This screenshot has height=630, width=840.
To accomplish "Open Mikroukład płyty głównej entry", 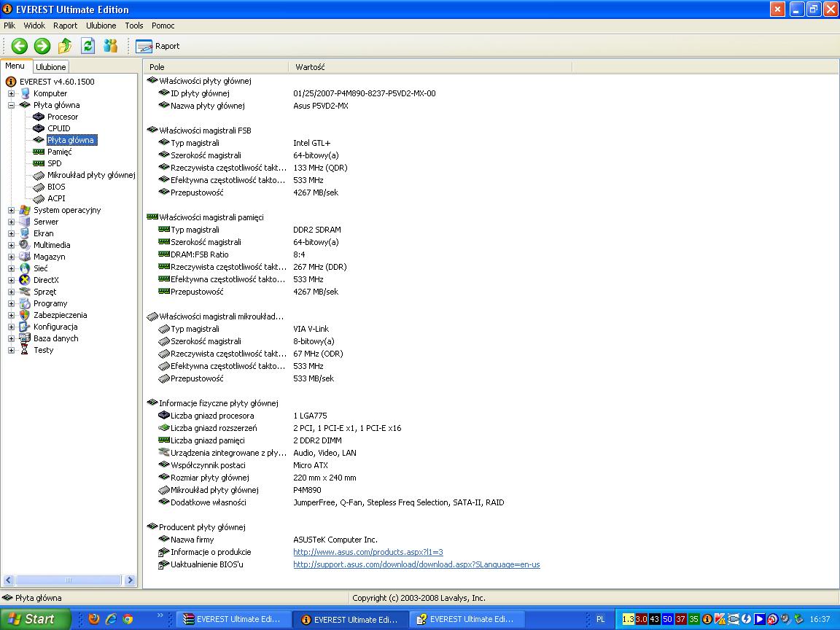I will 91,175.
